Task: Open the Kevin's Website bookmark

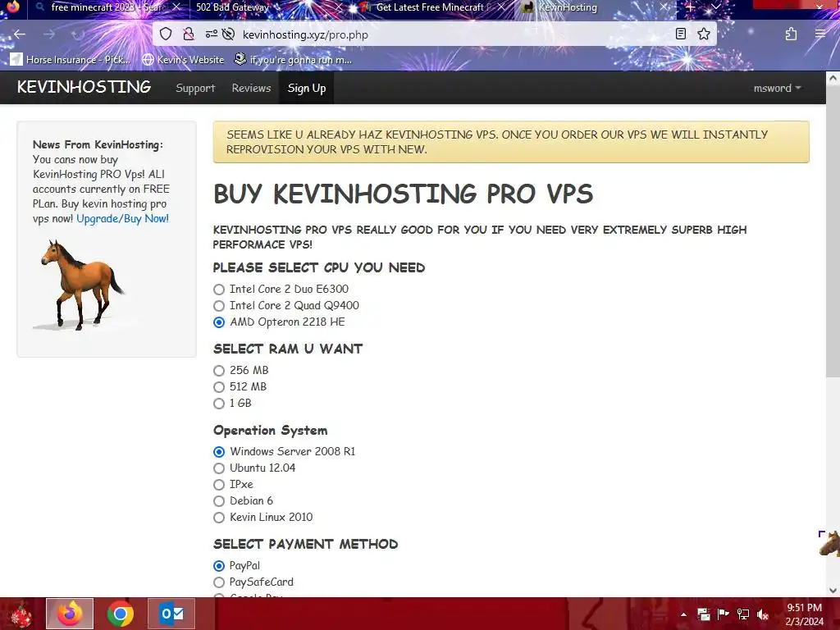Action: coord(183,59)
